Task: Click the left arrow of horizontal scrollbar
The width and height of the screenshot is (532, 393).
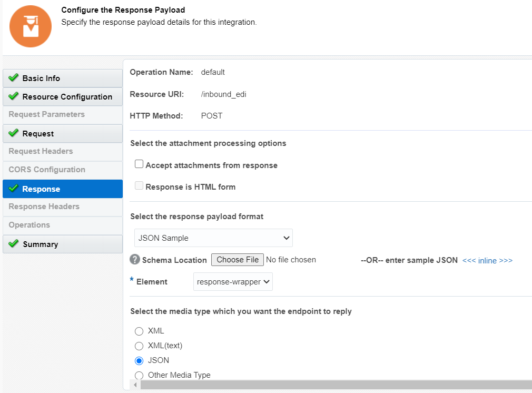Action: [x=135, y=385]
